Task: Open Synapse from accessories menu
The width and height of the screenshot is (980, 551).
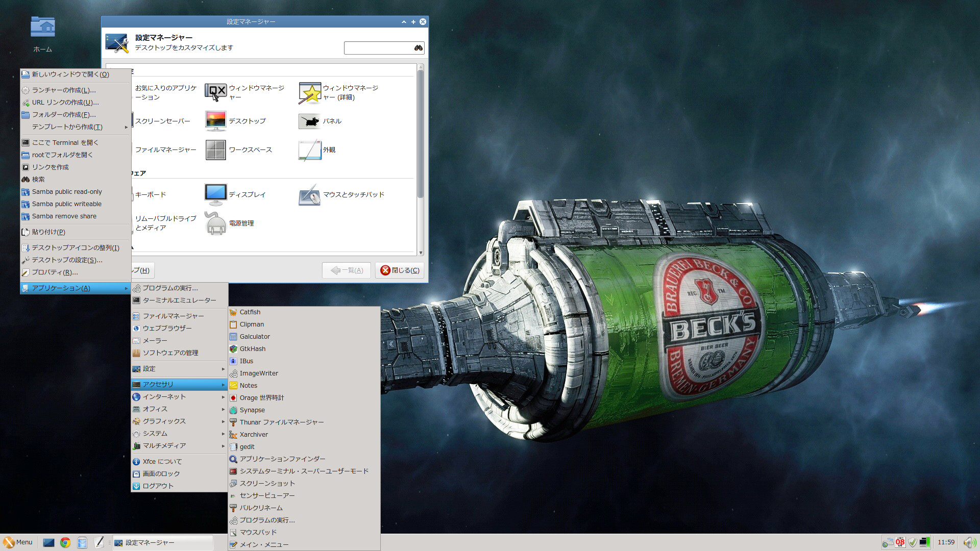Action: click(304, 410)
